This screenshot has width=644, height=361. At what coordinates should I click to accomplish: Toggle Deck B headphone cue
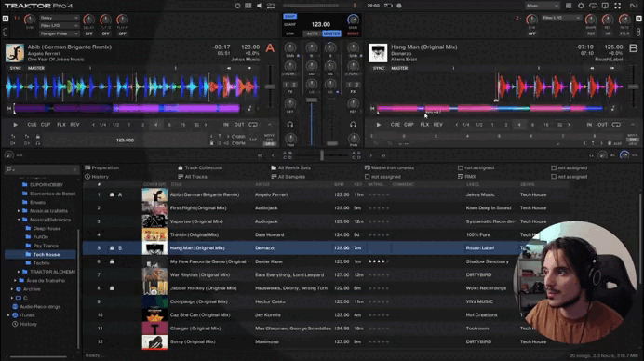[x=354, y=125]
